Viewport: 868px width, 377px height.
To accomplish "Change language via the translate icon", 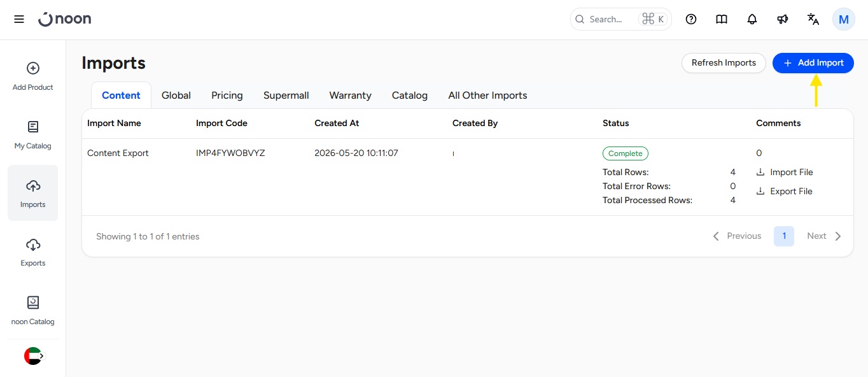I will 813,19.
